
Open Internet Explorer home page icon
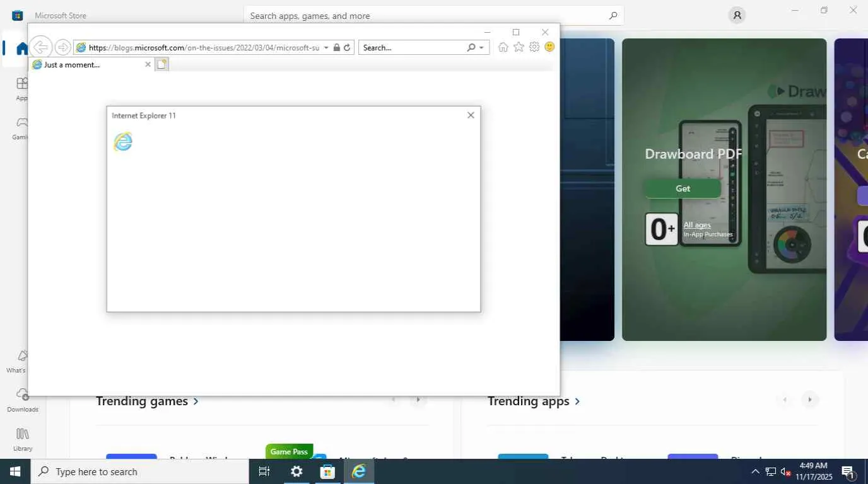coord(503,47)
